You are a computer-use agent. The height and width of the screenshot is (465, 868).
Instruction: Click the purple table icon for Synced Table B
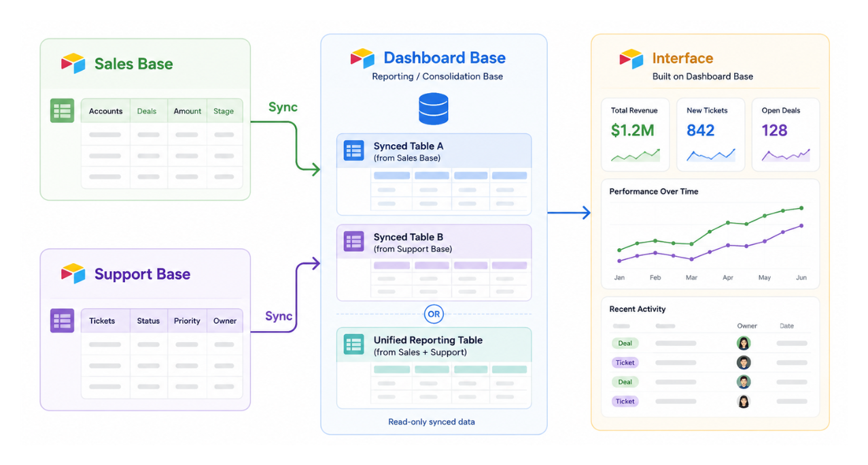pyautogui.click(x=354, y=241)
